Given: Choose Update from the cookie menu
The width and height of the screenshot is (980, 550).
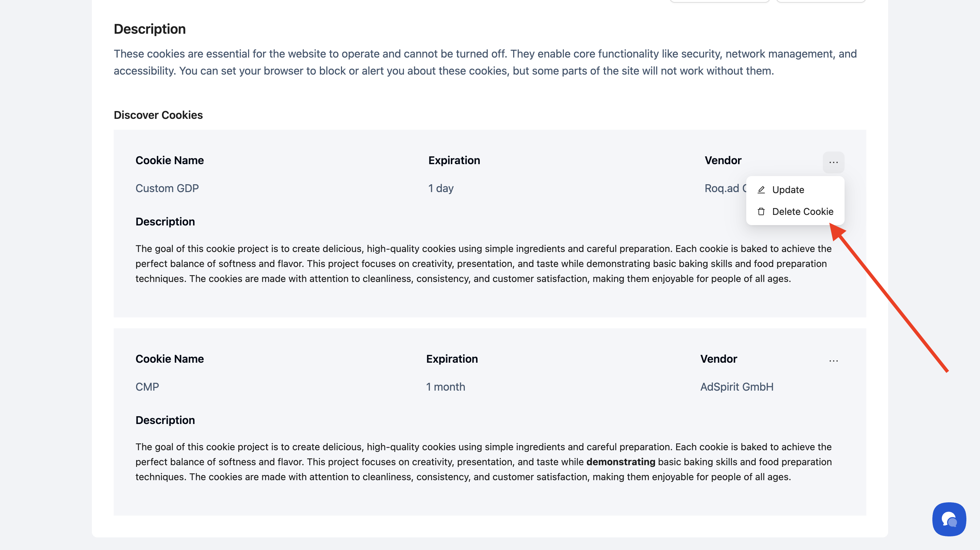Looking at the screenshot, I should tap(788, 190).
